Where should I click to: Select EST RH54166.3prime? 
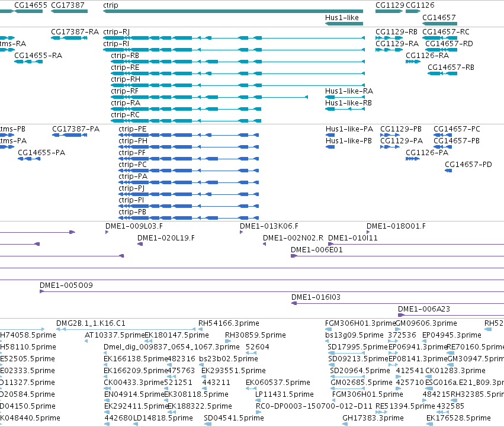point(229,323)
